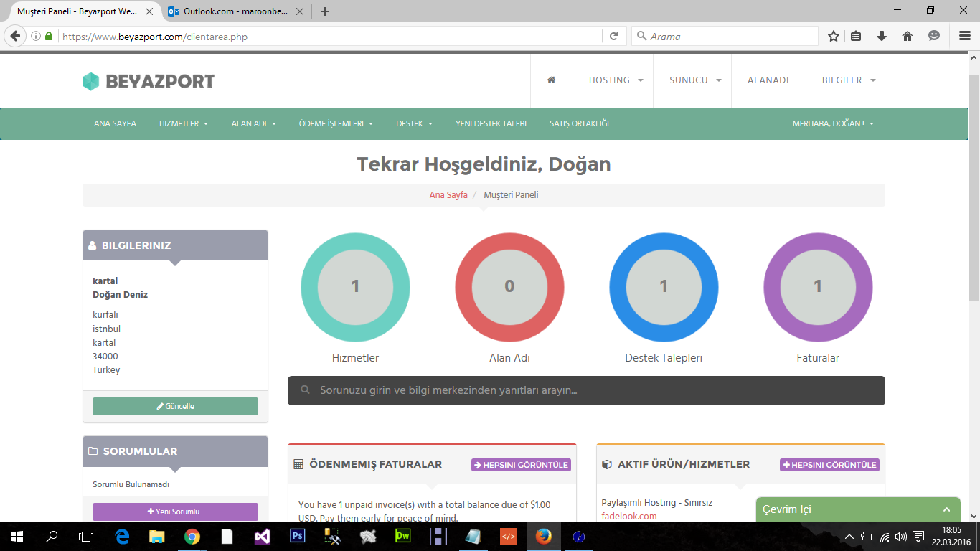Image resolution: width=980 pixels, height=551 pixels.
Task: Switch to the Outlook.com browser tab
Action: pyautogui.click(x=235, y=11)
